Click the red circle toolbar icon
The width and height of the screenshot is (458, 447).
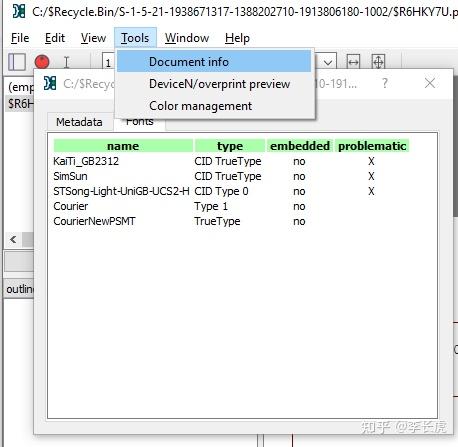pyautogui.click(x=42, y=62)
